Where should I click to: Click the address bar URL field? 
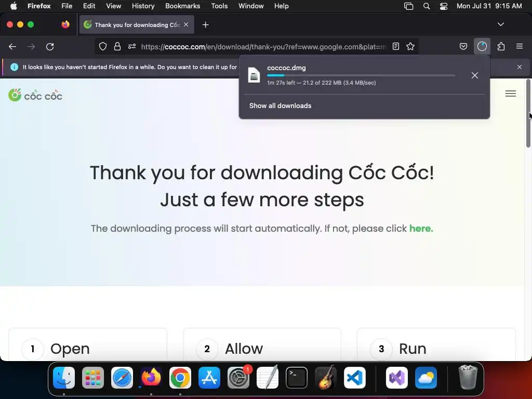tap(263, 46)
